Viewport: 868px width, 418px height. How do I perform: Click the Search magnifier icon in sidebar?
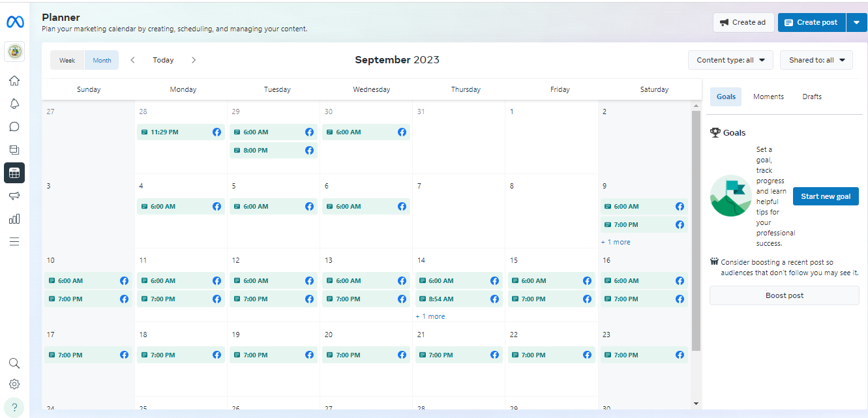point(14,363)
